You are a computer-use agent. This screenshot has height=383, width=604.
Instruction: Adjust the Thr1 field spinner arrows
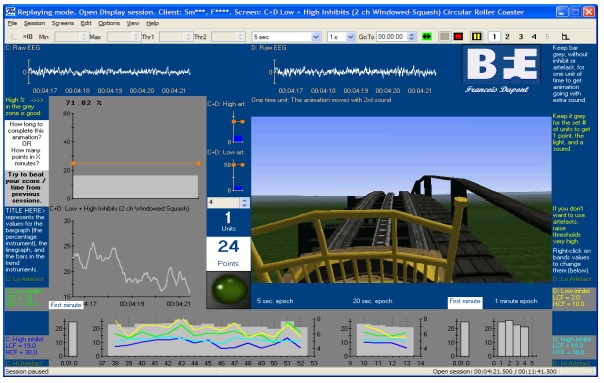coord(188,37)
